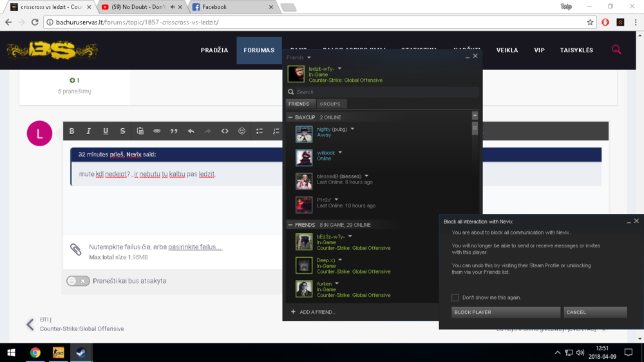Toggle bold formatting in the editor
This screenshot has width=644, height=362.
tap(72, 131)
